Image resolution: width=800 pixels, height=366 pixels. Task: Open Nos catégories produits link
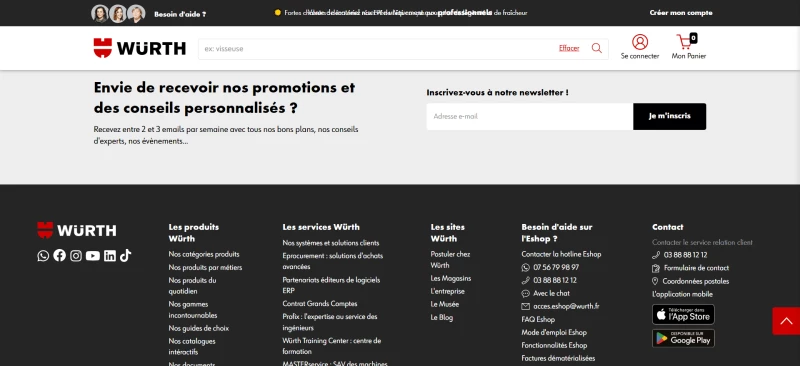coord(204,254)
